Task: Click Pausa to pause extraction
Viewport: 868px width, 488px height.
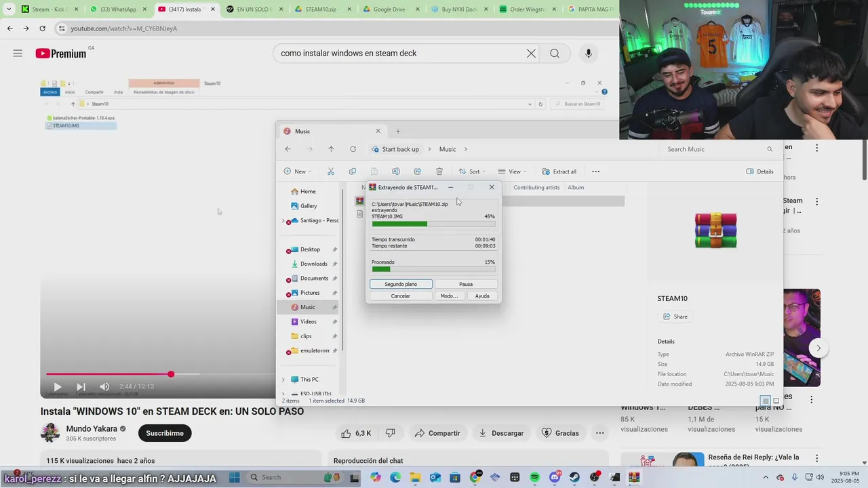Action: pos(466,284)
